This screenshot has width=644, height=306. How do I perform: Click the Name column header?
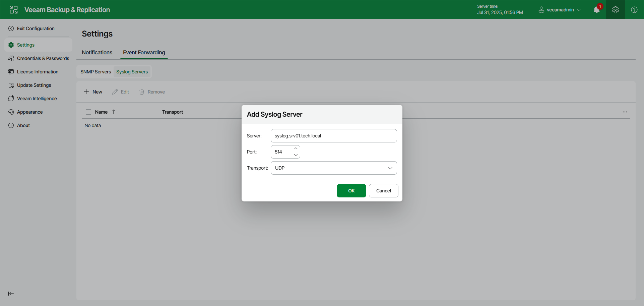(101, 112)
